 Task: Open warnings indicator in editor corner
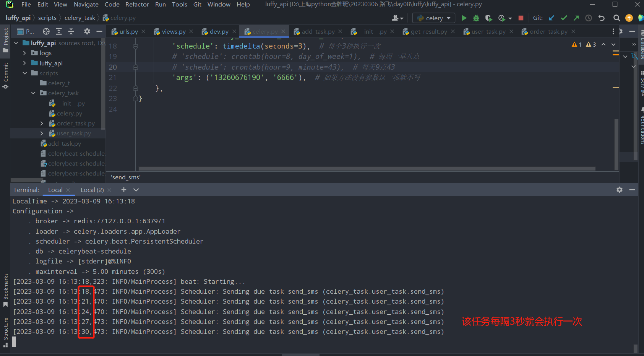tap(584, 44)
